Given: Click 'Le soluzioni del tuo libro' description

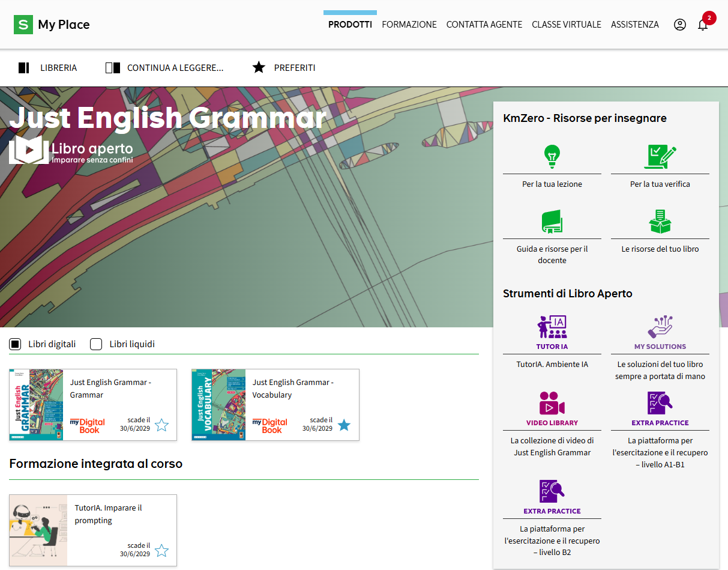Looking at the screenshot, I should [x=660, y=370].
